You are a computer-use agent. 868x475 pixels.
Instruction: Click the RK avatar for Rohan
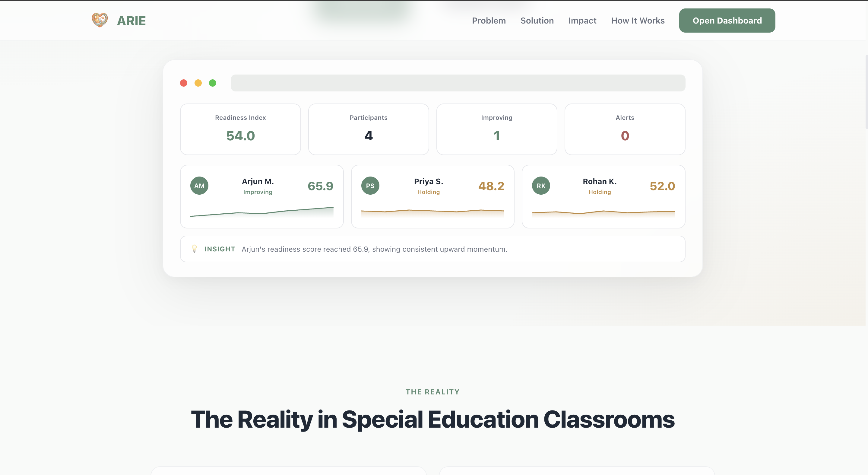pyautogui.click(x=541, y=186)
